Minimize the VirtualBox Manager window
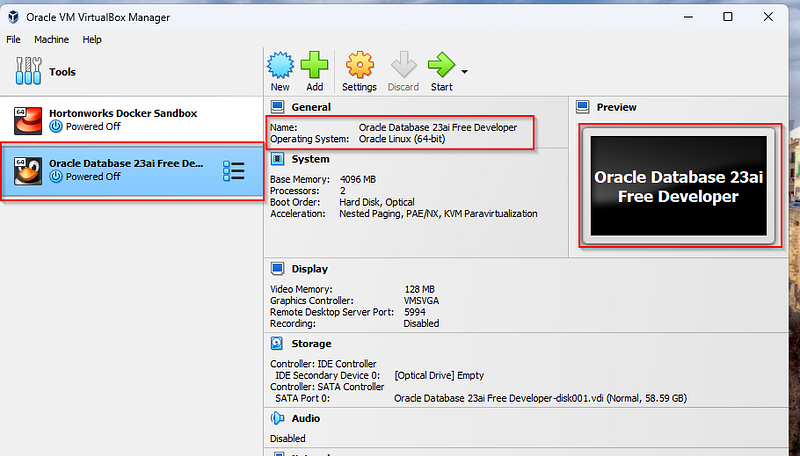Screen dimensions: 800x456 tap(688, 17)
